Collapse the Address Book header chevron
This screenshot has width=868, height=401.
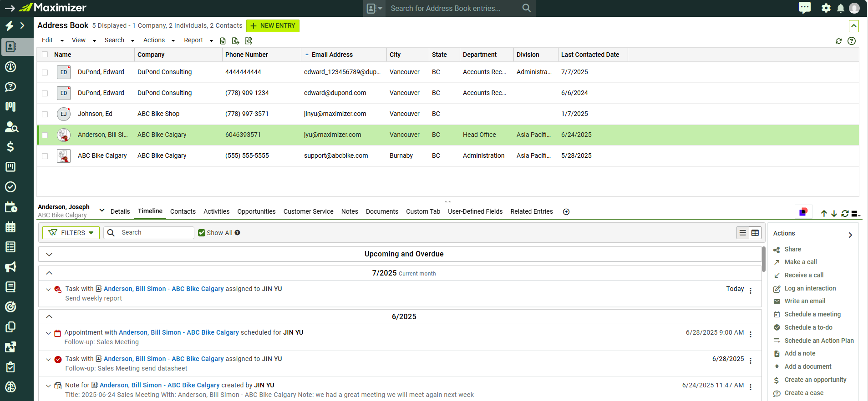(x=854, y=26)
